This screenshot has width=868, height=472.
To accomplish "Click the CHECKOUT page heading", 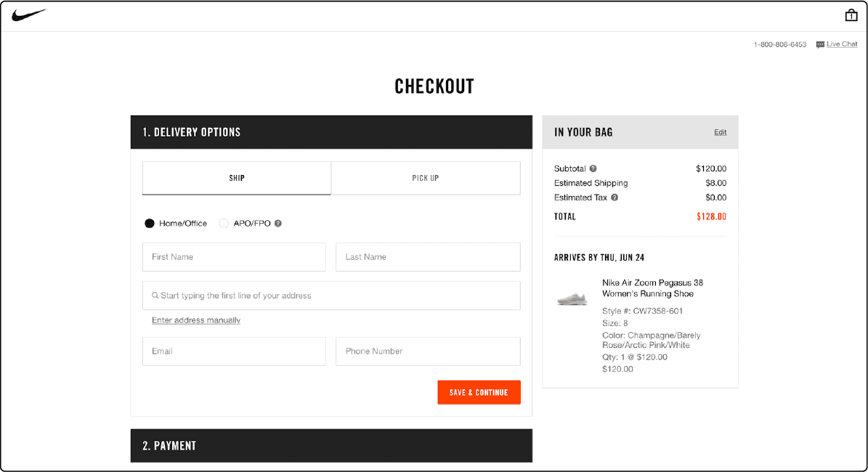I will 434,86.
